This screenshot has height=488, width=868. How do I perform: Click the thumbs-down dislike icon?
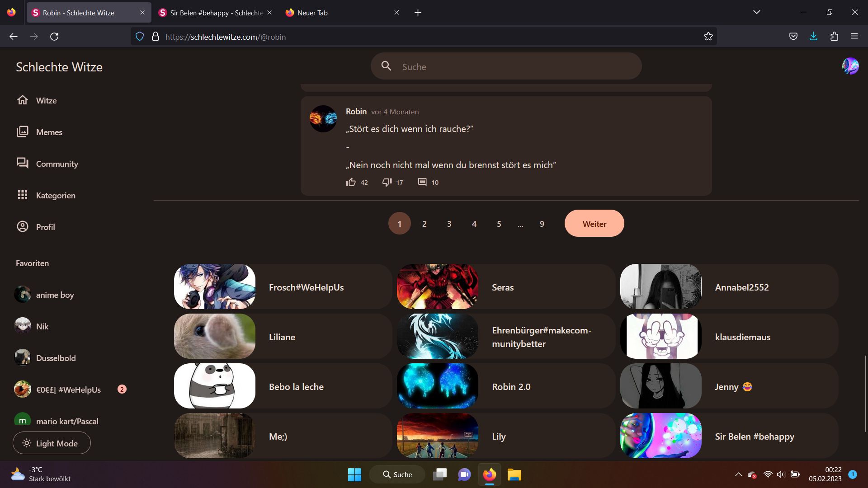pyautogui.click(x=387, y=182)
